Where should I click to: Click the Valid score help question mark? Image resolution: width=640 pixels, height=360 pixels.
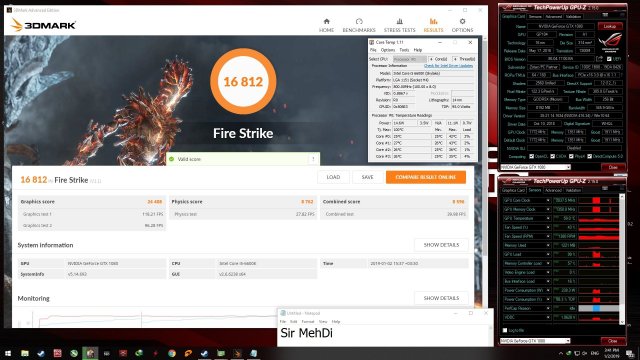coord(313,159)
